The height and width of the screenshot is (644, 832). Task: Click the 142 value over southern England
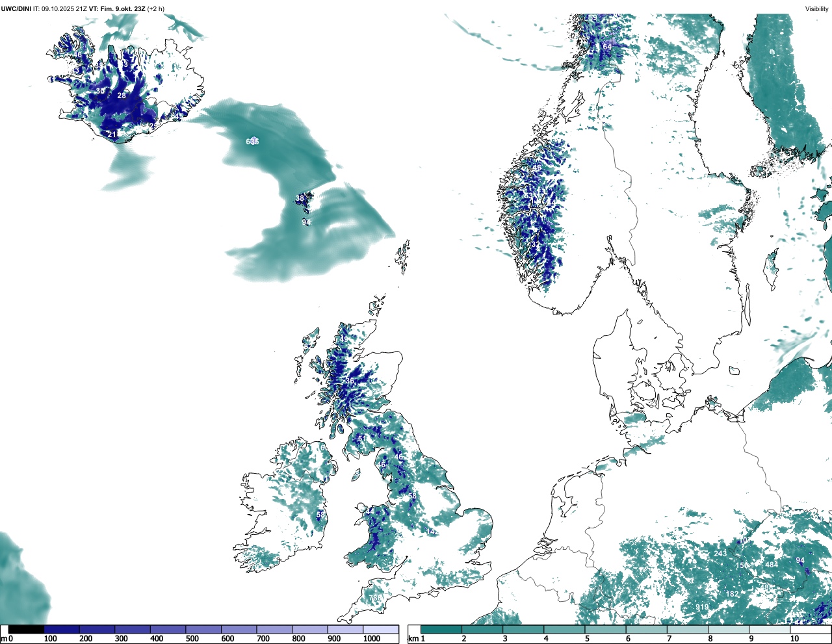click(x=431, y=532)
